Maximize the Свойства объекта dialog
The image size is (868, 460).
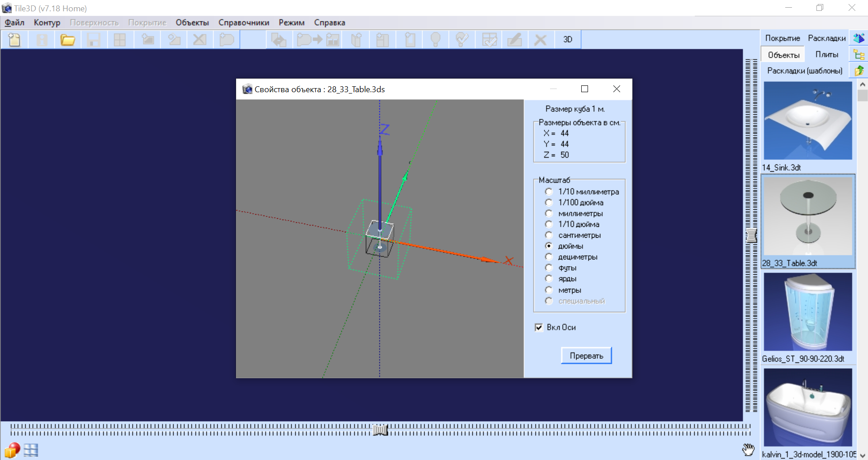point(584,89)
